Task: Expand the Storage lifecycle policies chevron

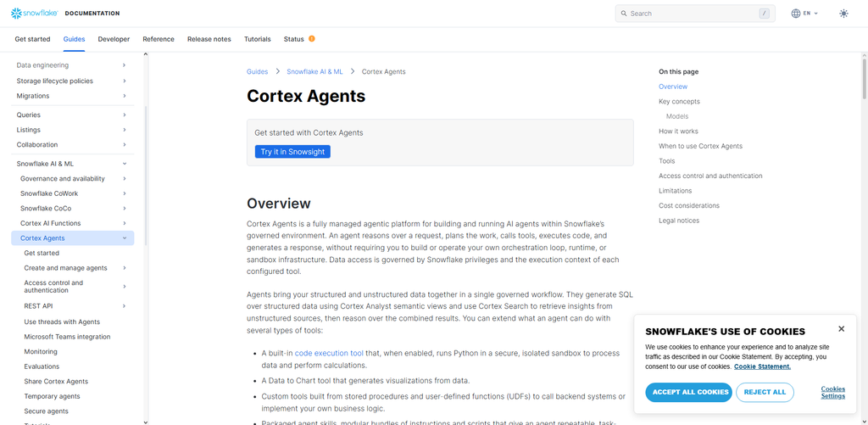Action: [125, 81]
